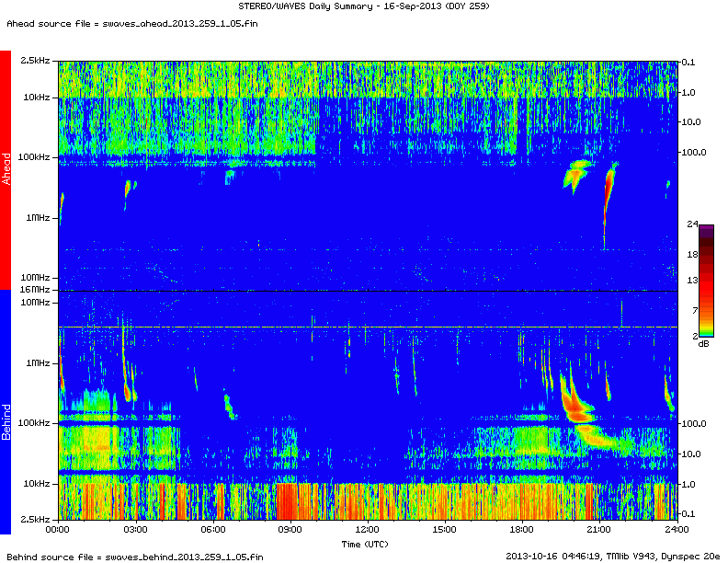Click the 18:00 time axis label

coord(522,531)
